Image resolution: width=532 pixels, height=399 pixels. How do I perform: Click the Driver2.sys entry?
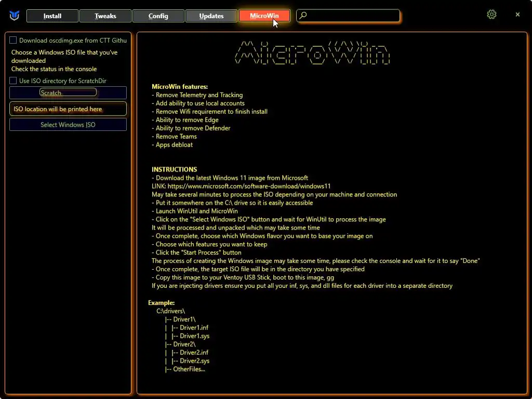[194, 361]
